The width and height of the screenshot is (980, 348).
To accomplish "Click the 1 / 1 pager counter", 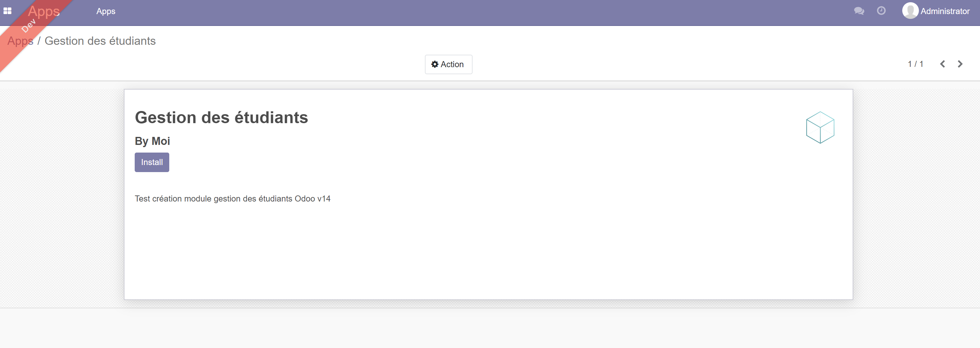I will [915, 64].
